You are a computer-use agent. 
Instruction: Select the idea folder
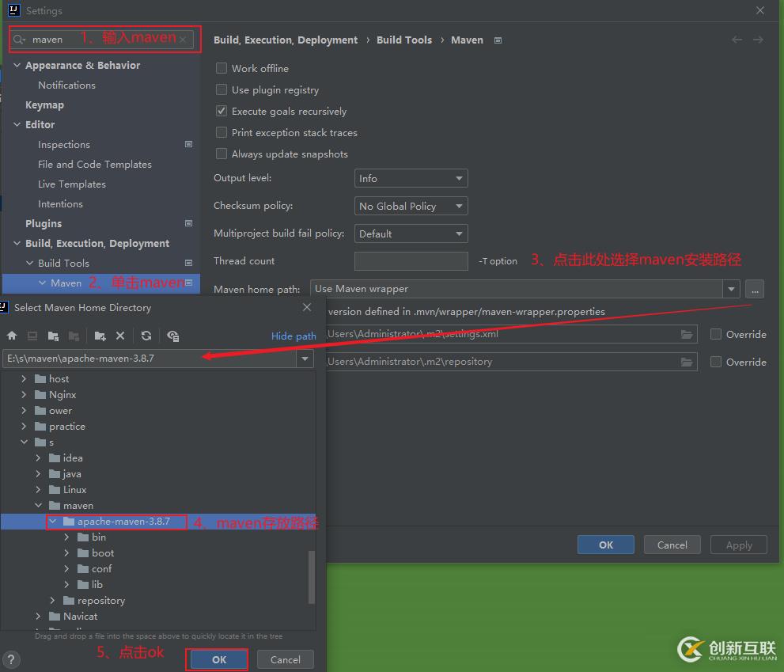(x=73, y=457)
